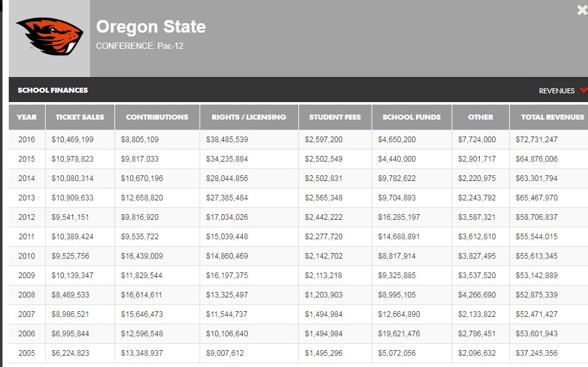
Task: Click 2010 contributions value $16,439,009
Action: (x=142, y=256)
